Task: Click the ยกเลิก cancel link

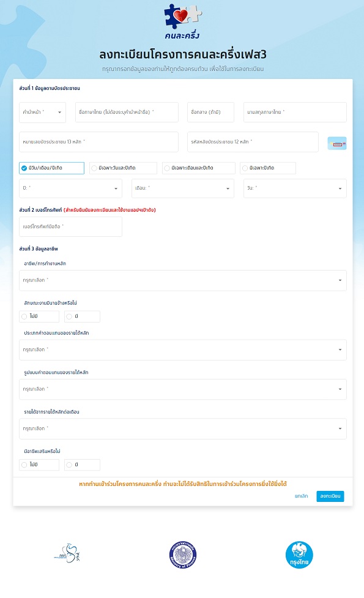Action: pyautogui.click(x=301, y=496)
